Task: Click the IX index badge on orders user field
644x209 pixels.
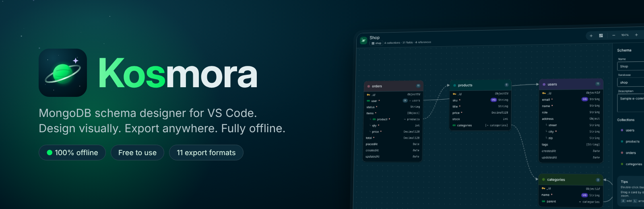Action: click(405, 100)
